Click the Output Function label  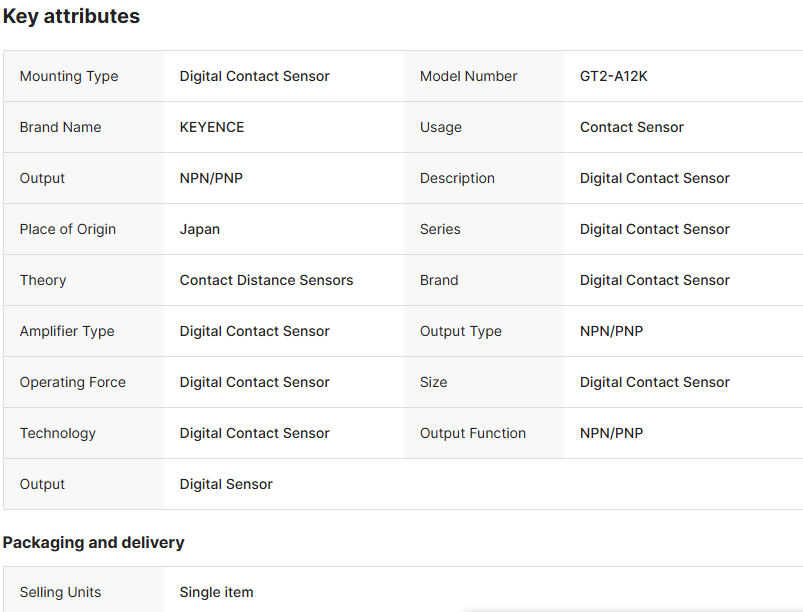pos(473,433)
